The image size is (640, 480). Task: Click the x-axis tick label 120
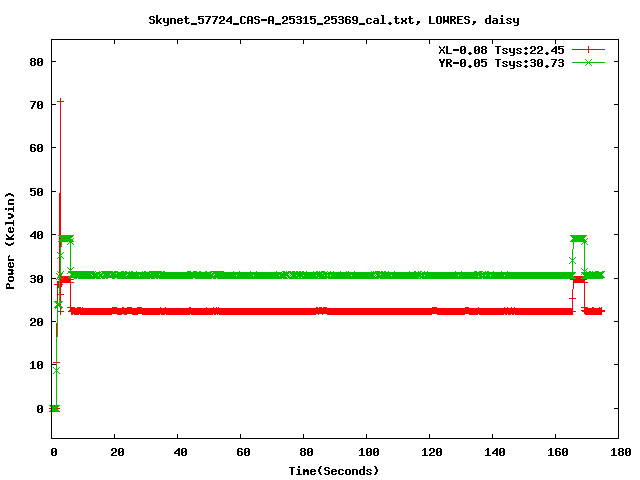click(x=431, y=452)
